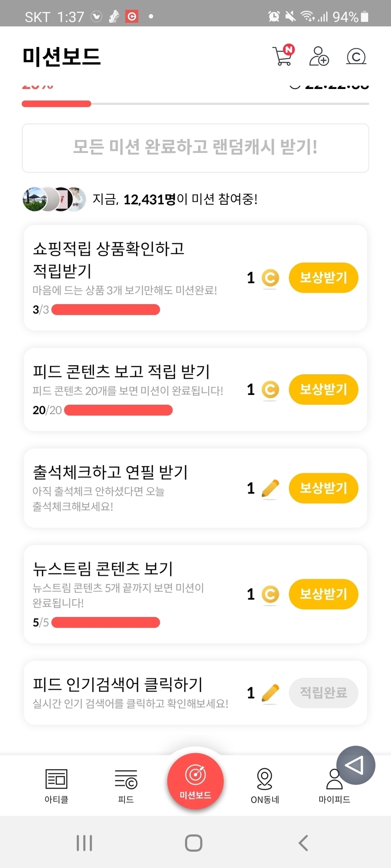Tap the overall mission progress bar
This screenshot has width=391, height=868.
[x=195, y=104]
